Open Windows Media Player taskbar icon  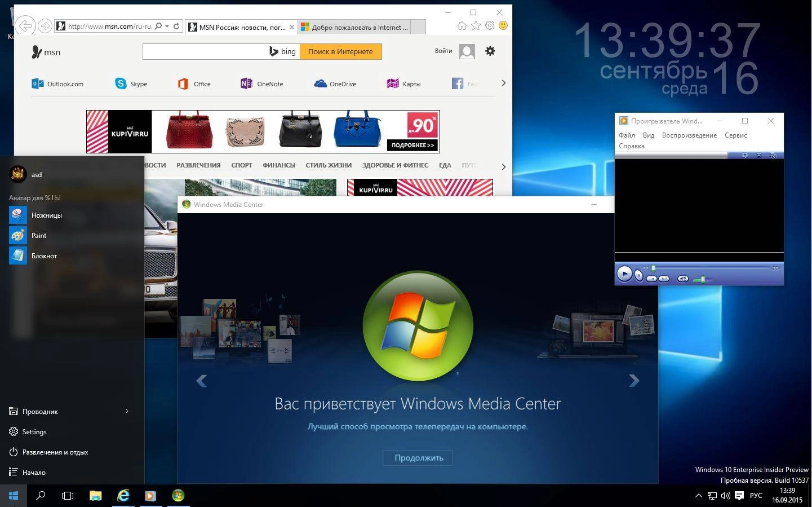click(x=150, y=496)
